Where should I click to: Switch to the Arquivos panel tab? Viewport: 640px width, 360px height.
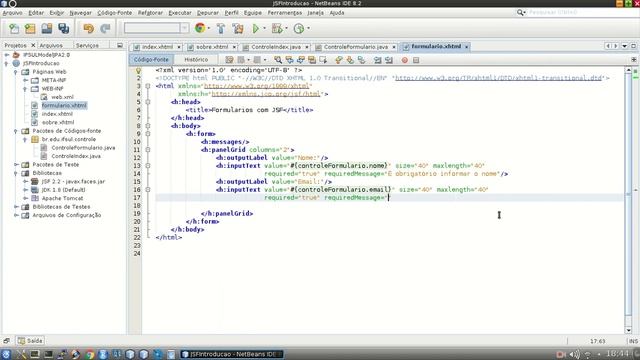click(x=51, y=45)
